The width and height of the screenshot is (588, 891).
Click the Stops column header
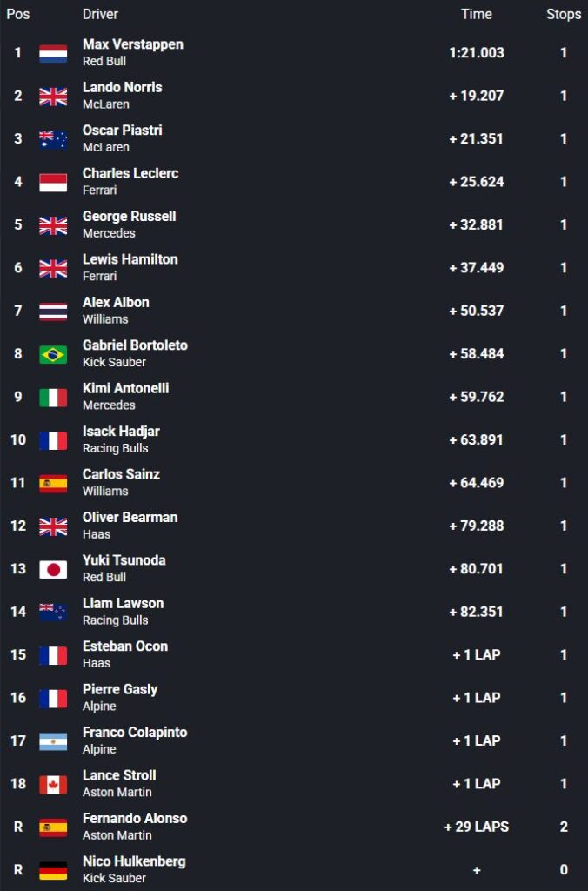click(564, 14)
